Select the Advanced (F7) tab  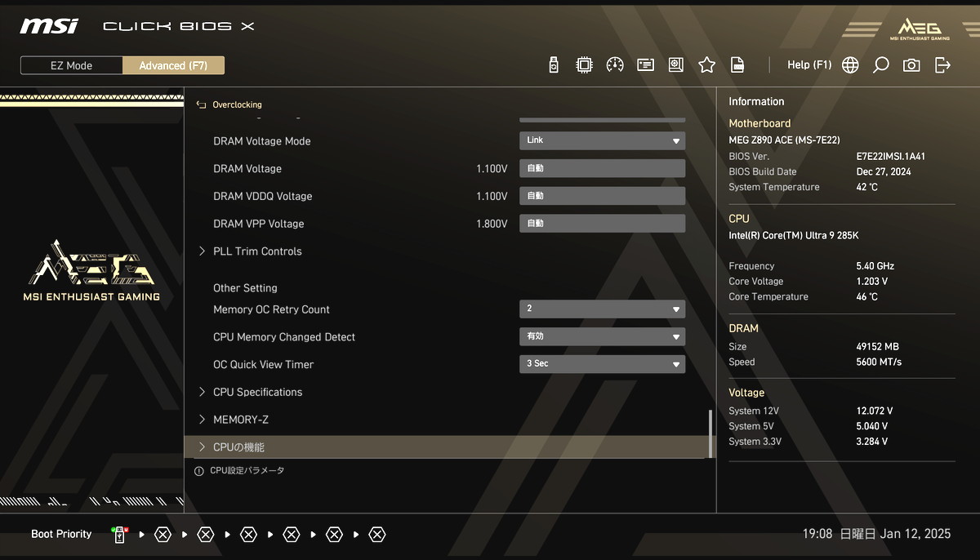point(173,65)
